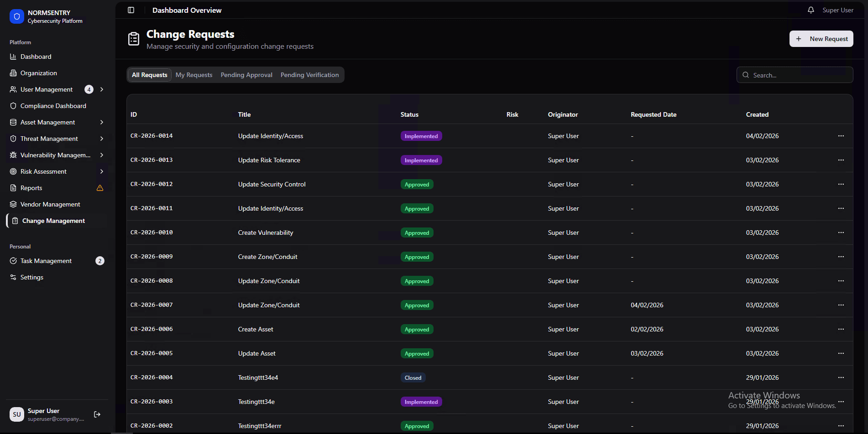Click the New Request button
Screen dimensions: 868x434
click(821, 39)
